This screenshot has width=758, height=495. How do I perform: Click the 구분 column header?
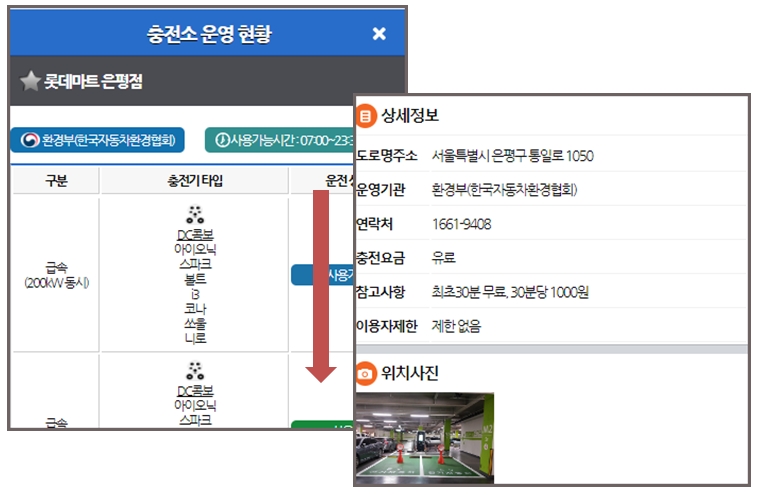pyautogui.click(x=56, y=181)
